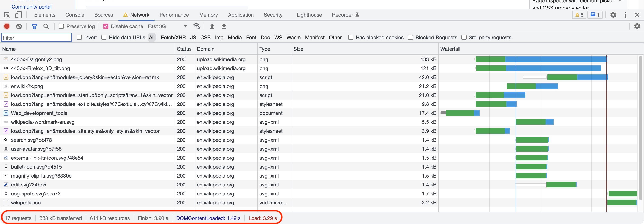Click icon beside edit.svg?34bc5
This screenshot has width=644, height=224.
[6, 185]
